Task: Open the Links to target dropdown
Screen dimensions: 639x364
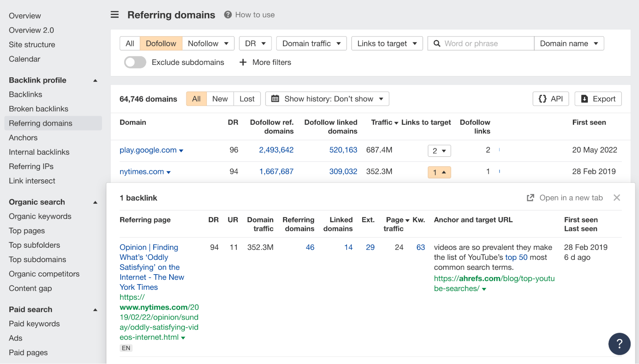Action: click(387, 43)
